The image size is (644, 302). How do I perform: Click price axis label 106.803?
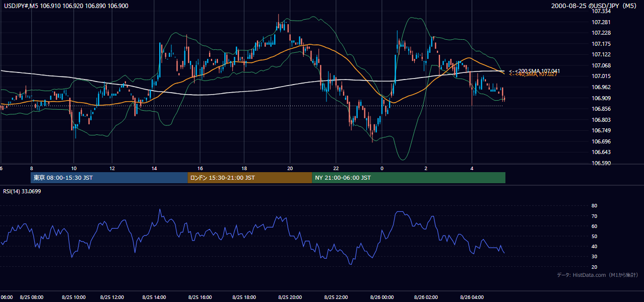tap(602, 120)
